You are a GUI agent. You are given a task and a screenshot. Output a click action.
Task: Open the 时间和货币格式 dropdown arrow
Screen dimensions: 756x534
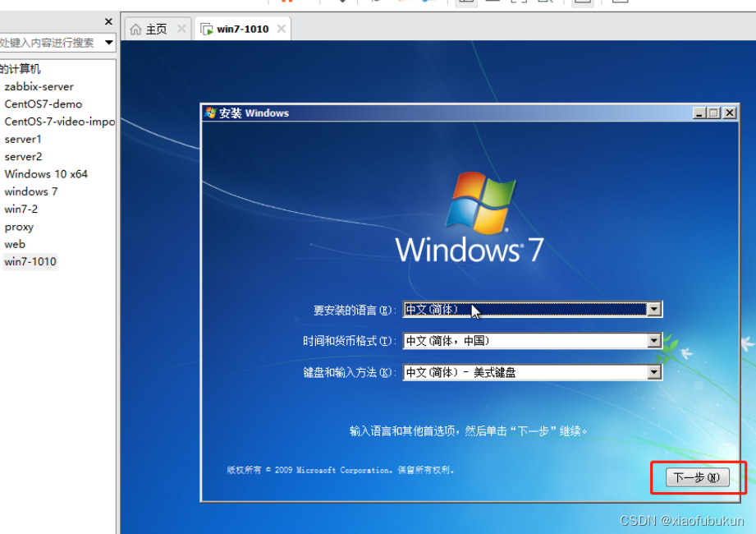[653, 341]
